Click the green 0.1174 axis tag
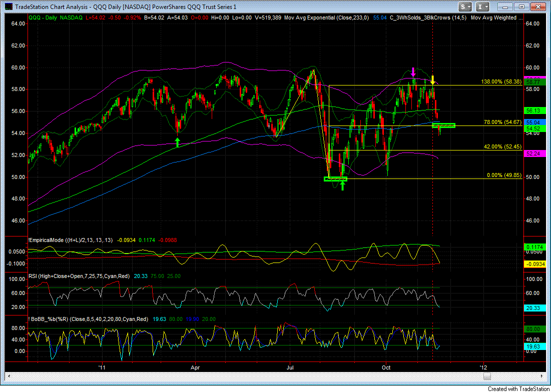 click(x=534, y=246)
